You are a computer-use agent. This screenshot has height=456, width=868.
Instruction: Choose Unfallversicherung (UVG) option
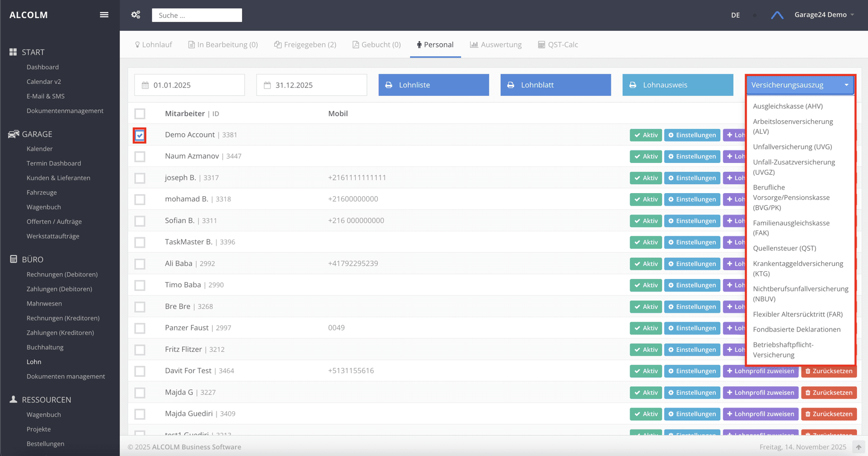(792, 147)
